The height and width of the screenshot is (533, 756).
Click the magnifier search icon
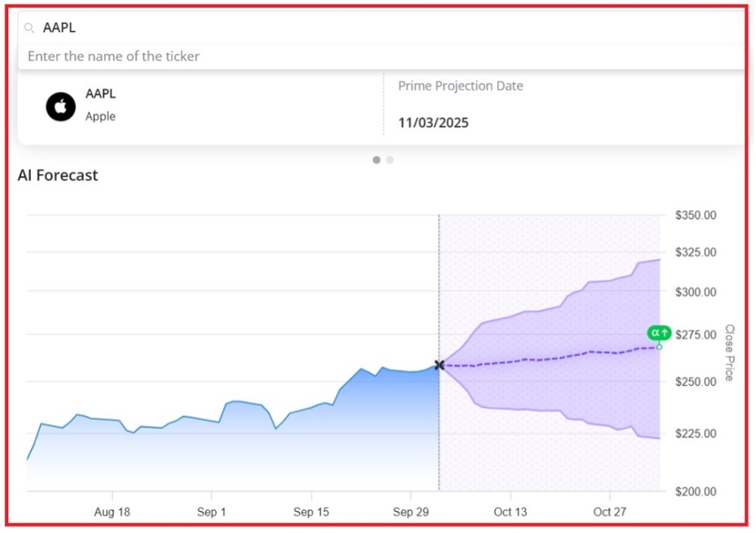tap(29, 29)
